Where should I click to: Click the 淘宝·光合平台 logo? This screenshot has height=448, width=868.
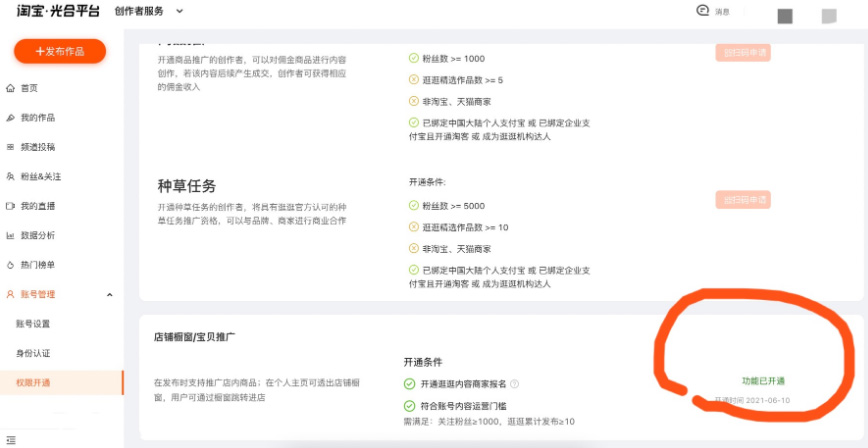[x=58, y=11]
